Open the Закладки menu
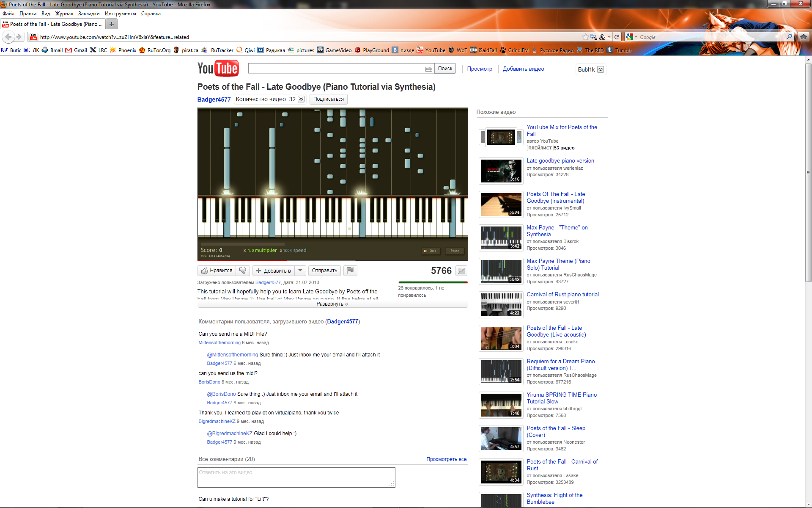Screen dimensions: 812x508 [88, 14]
